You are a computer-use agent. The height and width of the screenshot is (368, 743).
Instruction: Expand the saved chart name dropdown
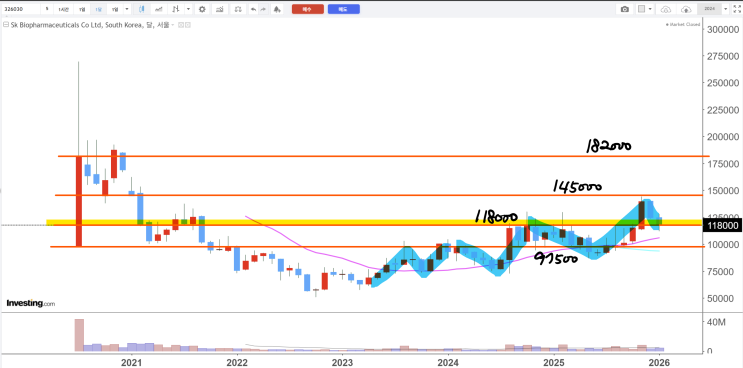point(725,9)
